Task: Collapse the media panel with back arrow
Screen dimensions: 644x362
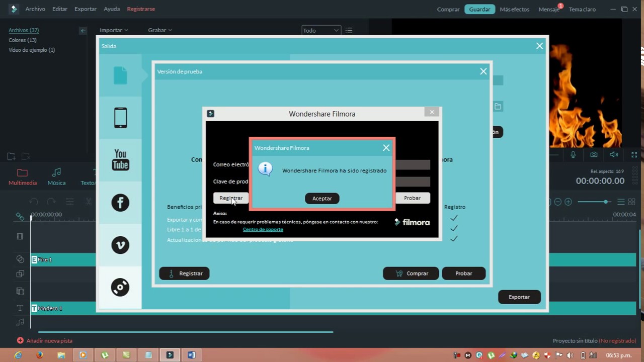Action: (x=83, y=31)
